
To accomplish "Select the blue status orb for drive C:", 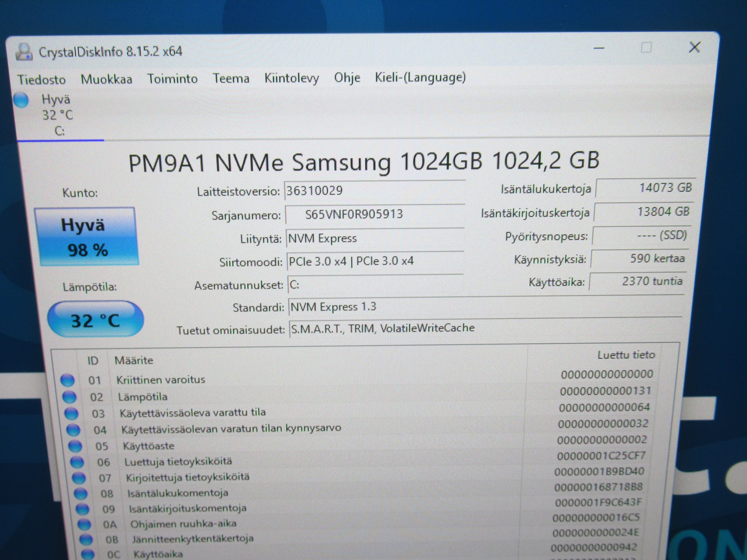I will (x=21, y=100).
